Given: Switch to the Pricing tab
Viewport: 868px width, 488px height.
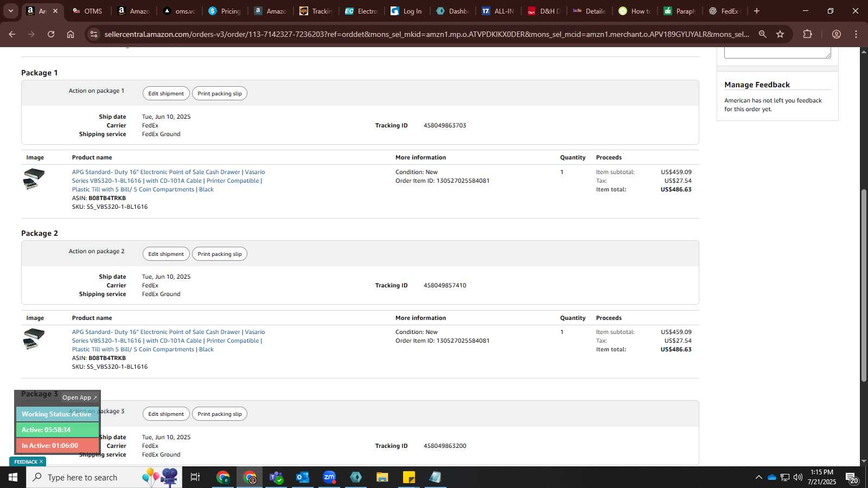Looking at the screenshot, I should pos(225,11).
